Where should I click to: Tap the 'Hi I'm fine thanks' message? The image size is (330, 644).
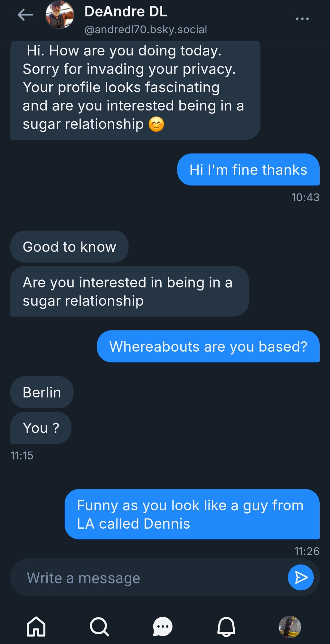(x=248, y=170)
